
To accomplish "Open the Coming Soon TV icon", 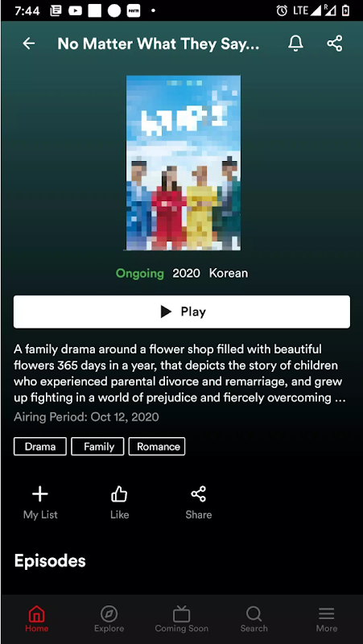I will point(182,619).
